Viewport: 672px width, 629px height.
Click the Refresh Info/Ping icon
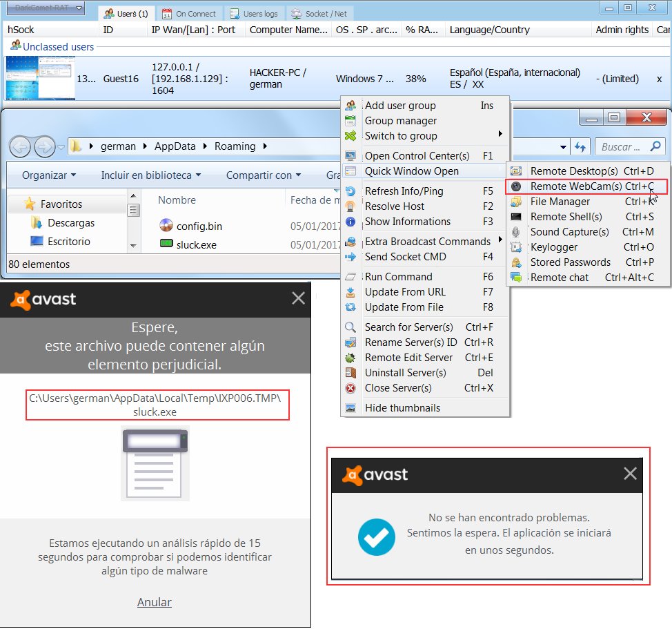click(x=350, y=191)
